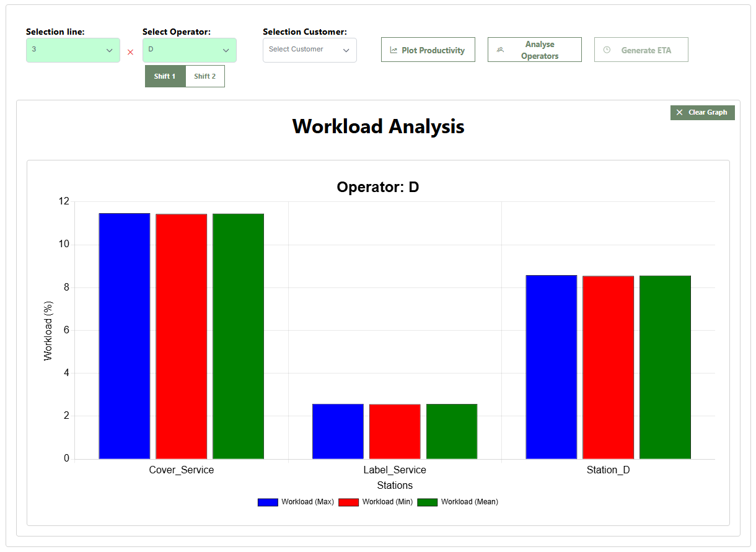This screenshot has height=552, width=756.
Task: Click the red X clear selection icon
Action: (130, 52)
